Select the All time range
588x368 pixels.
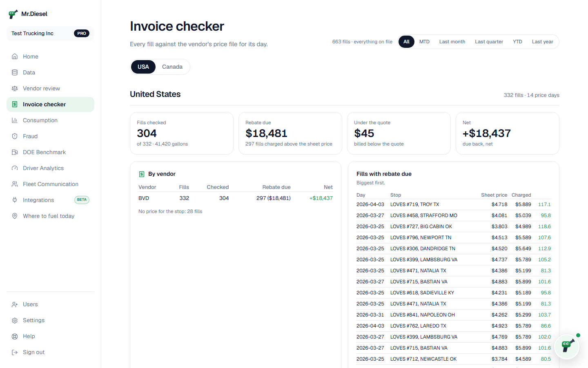tap(406, 42)
